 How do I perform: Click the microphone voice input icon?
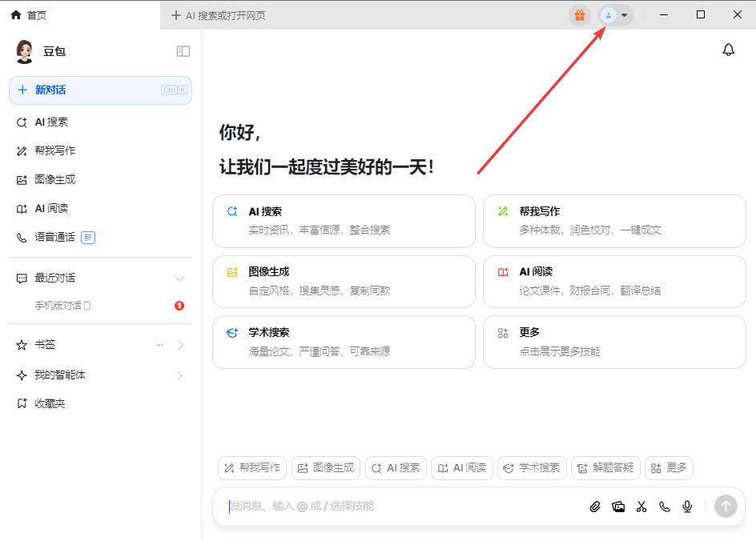(688, 507)
